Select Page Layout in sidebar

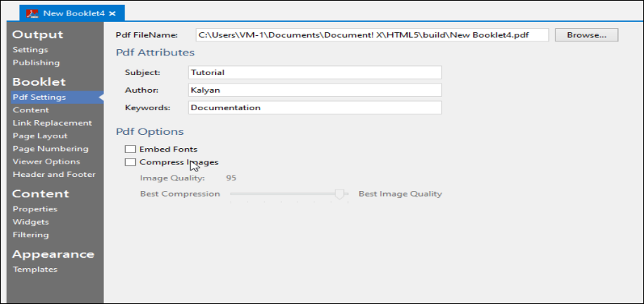[40, 136]
